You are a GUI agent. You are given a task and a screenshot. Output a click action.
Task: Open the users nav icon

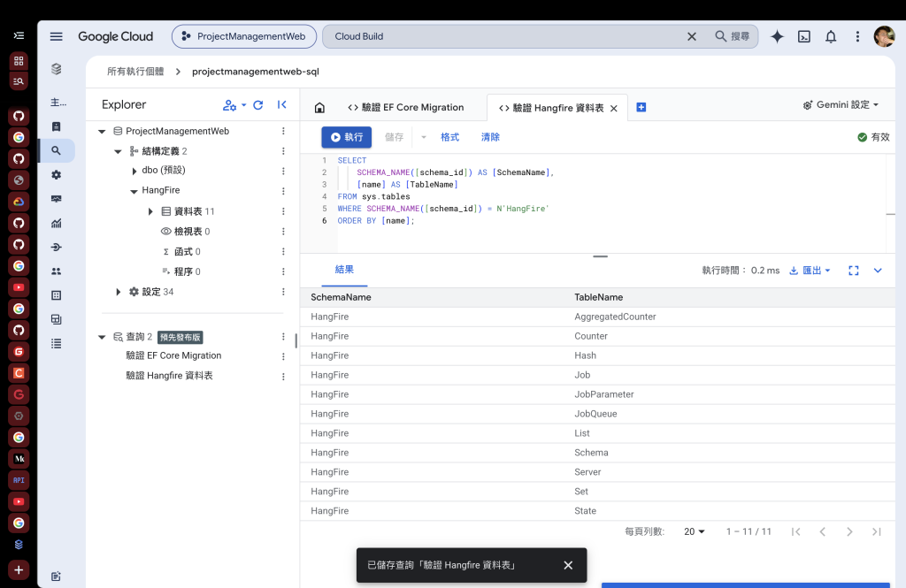56,271
